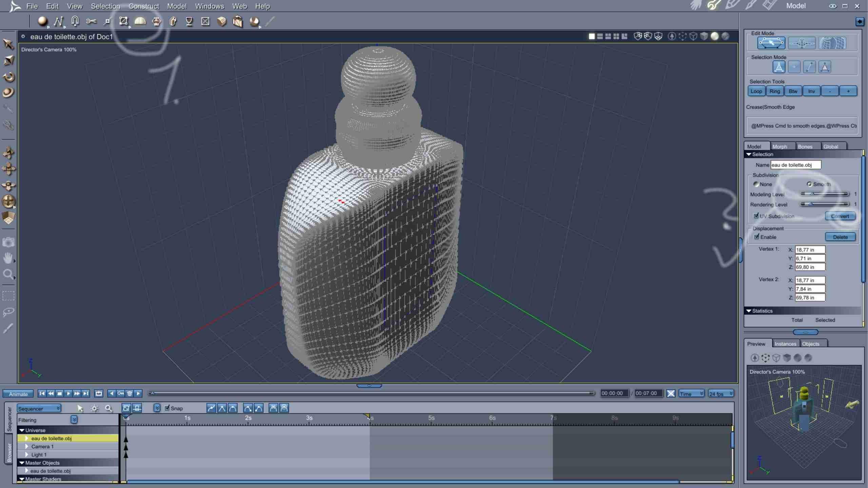The image size is (868, 488).
Task: Switch to the Morph tab
Action: (780, 146)
